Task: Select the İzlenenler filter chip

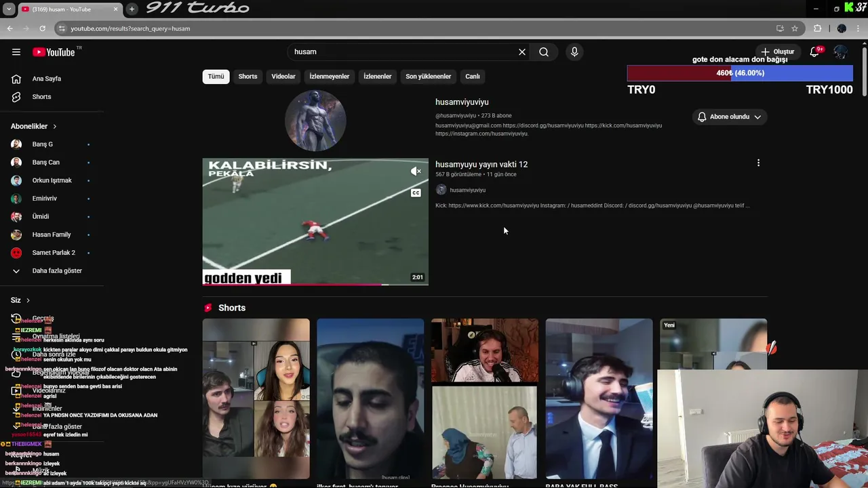Action: tap(378, 77)
